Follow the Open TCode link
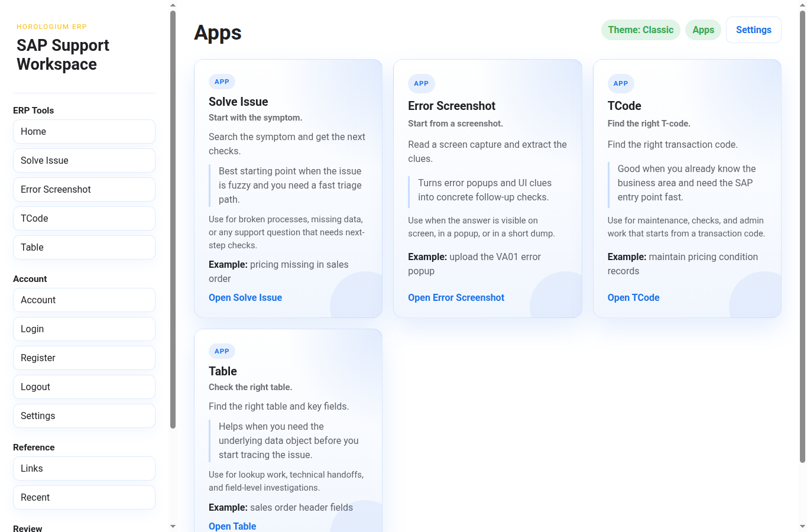The image size is (807, 532). (x=633, y=297)
